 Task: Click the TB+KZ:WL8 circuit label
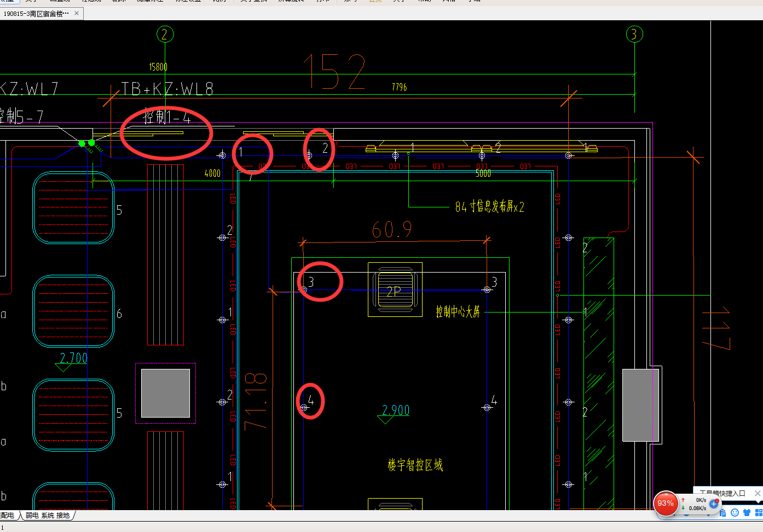167,89
